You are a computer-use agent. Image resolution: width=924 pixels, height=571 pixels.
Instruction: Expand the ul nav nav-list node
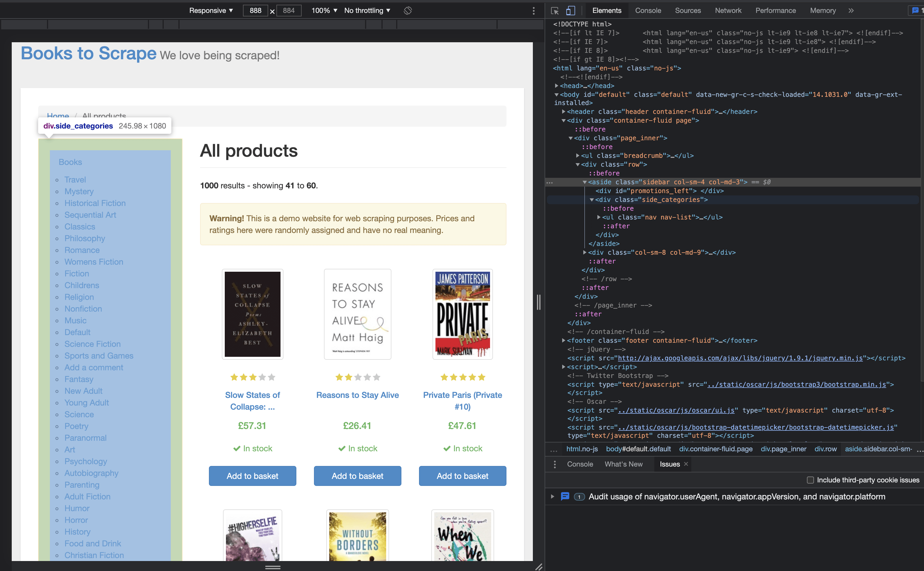(x=599, y=217)
